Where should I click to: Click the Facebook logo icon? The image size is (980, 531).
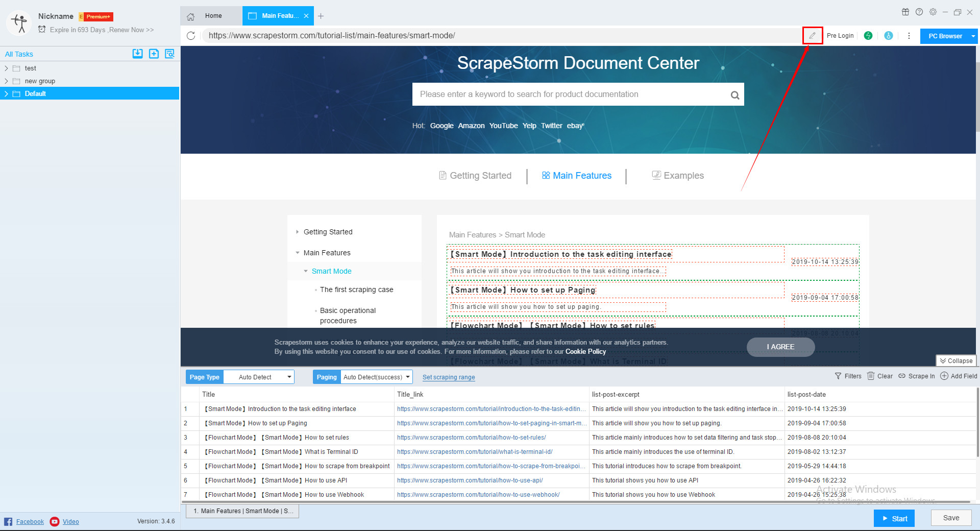click(x=8, y=521)
